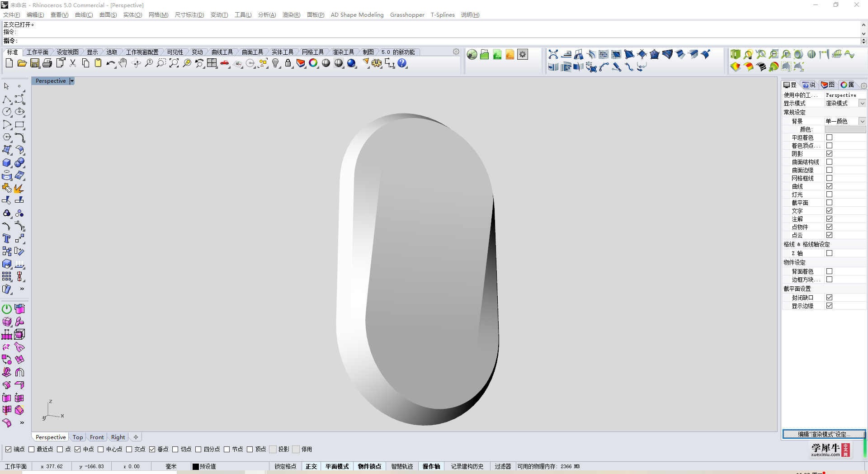Toggle the 垂点 osnap checkbox
Image resolution: width=868 pixels, height=474 pixels.
(x=152, y=449)
